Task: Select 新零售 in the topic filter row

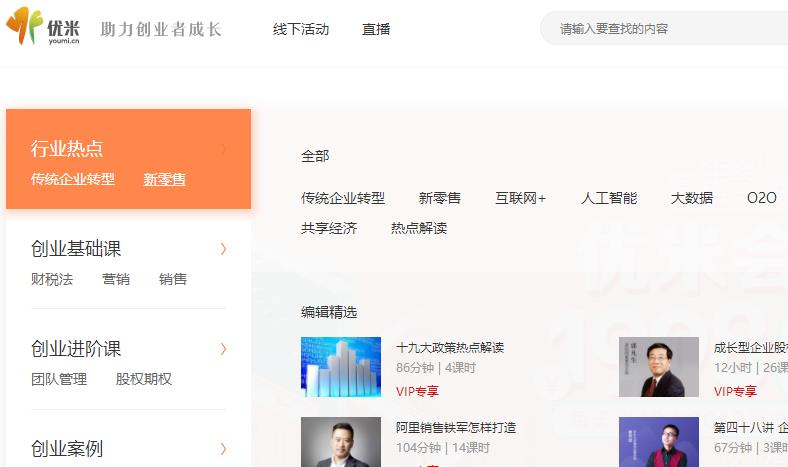Action: 440,198
